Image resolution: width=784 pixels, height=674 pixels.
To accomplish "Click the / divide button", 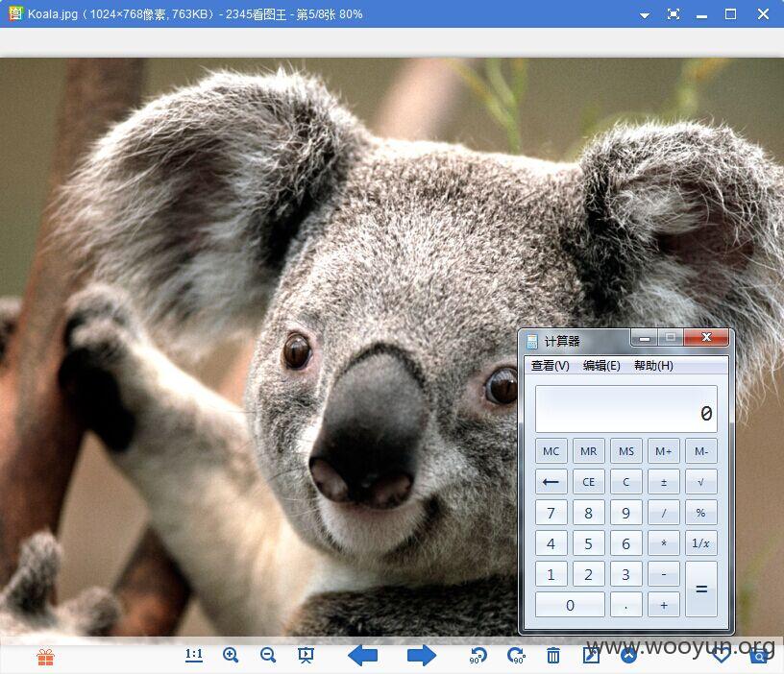I will [664, 513].
